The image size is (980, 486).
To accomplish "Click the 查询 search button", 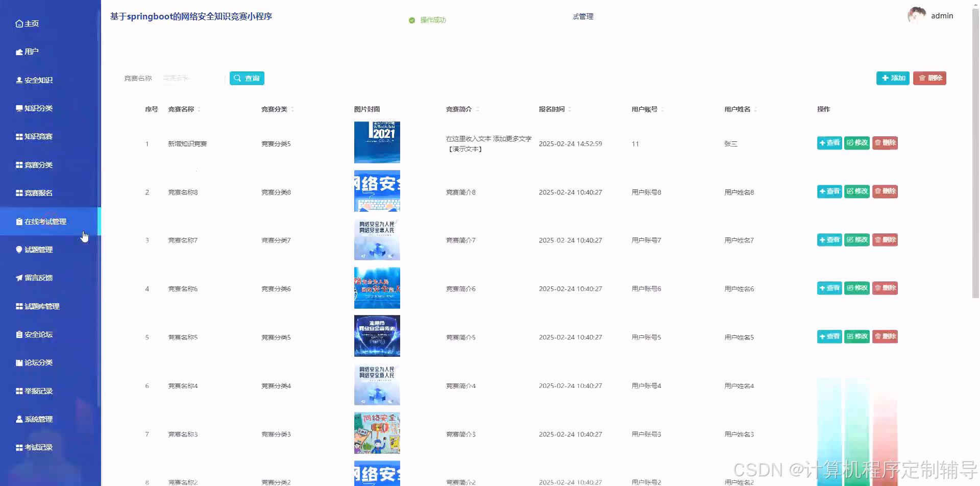I will click(x=247, y=78).
